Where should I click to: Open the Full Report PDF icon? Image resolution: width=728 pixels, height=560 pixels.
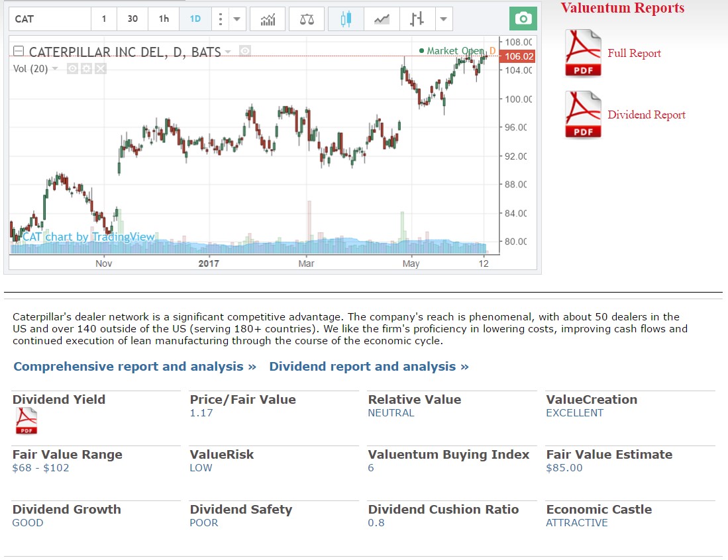583,53
